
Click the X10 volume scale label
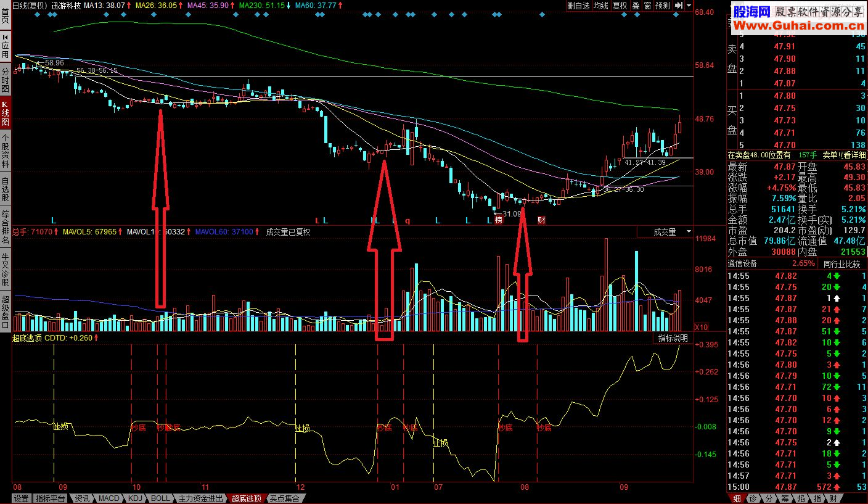tap(702, 326)
